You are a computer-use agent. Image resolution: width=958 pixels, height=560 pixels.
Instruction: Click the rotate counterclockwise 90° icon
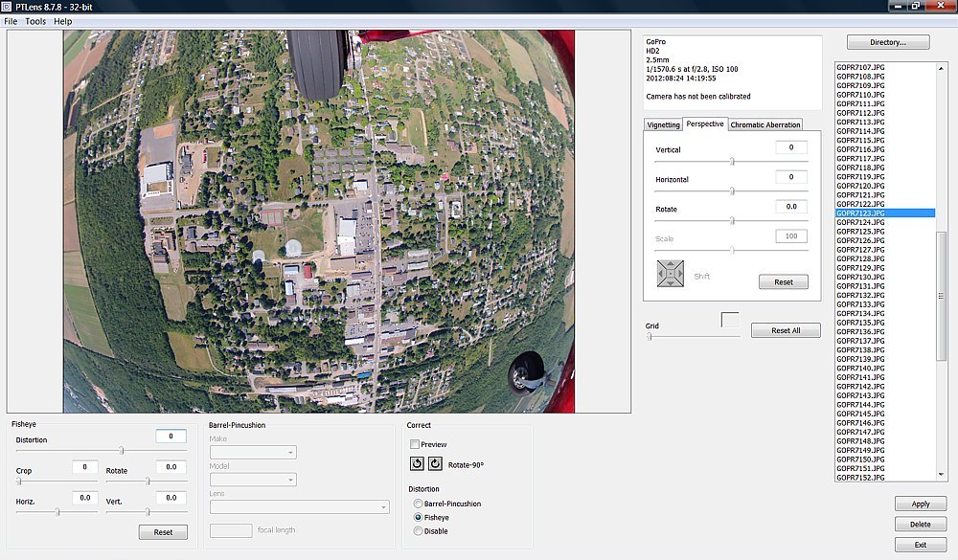click(x=417, y=464)
